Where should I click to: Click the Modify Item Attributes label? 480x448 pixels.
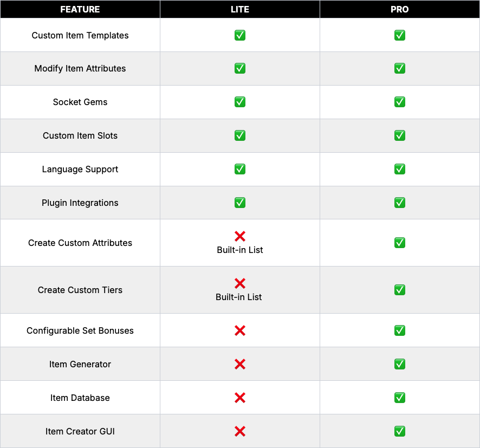[x=80, y=69]
